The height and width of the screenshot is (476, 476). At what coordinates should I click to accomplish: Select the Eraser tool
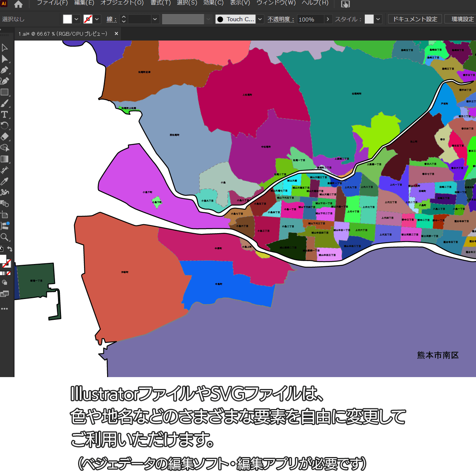4,137
